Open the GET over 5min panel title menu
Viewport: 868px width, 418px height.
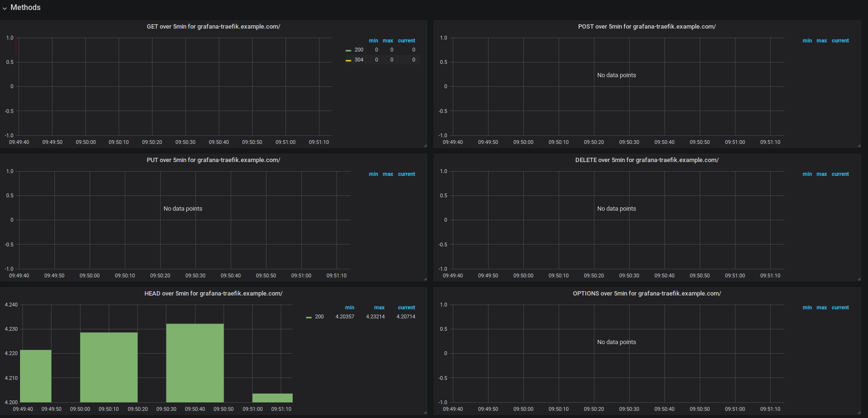click(213, 27)
